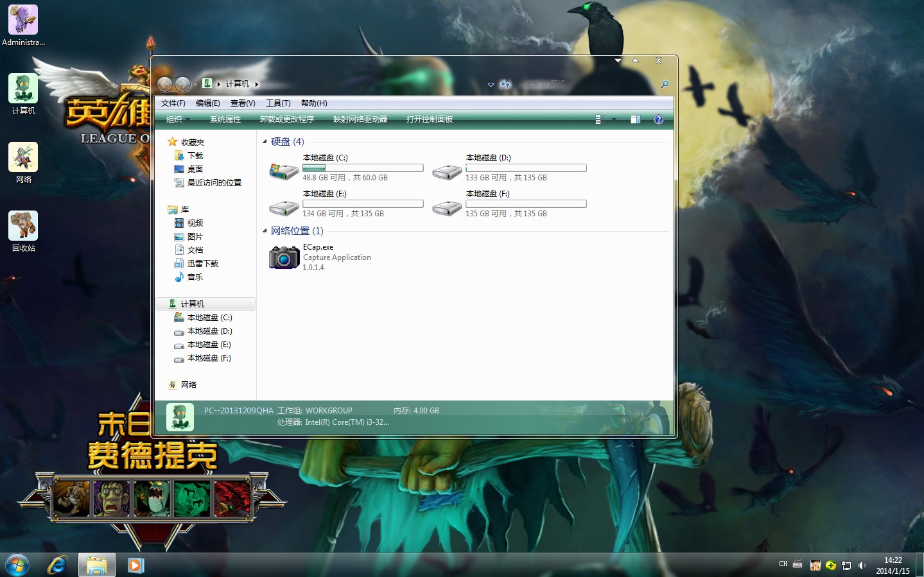Select 最近访问的位置

[208, 183]
